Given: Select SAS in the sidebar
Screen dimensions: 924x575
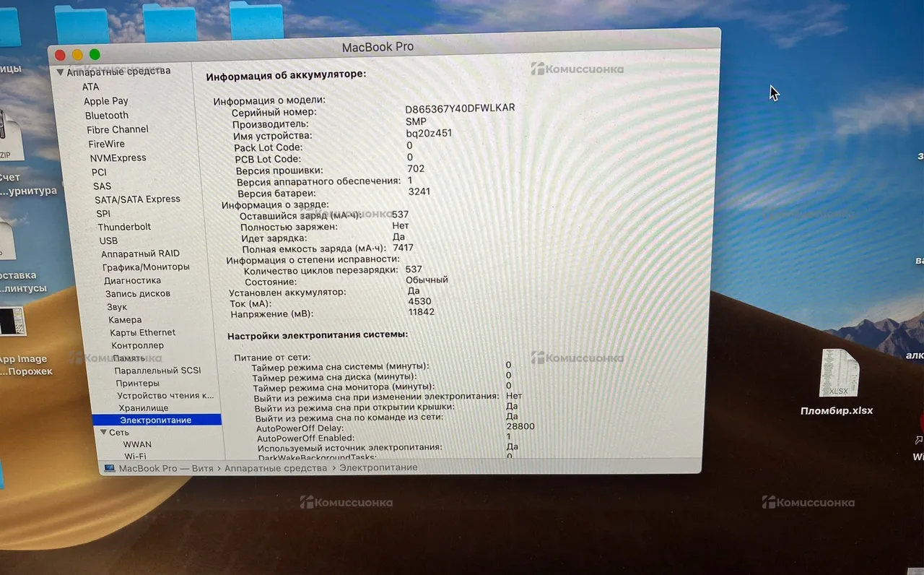Looking at the screenshot, I should [x=102, y=186].
